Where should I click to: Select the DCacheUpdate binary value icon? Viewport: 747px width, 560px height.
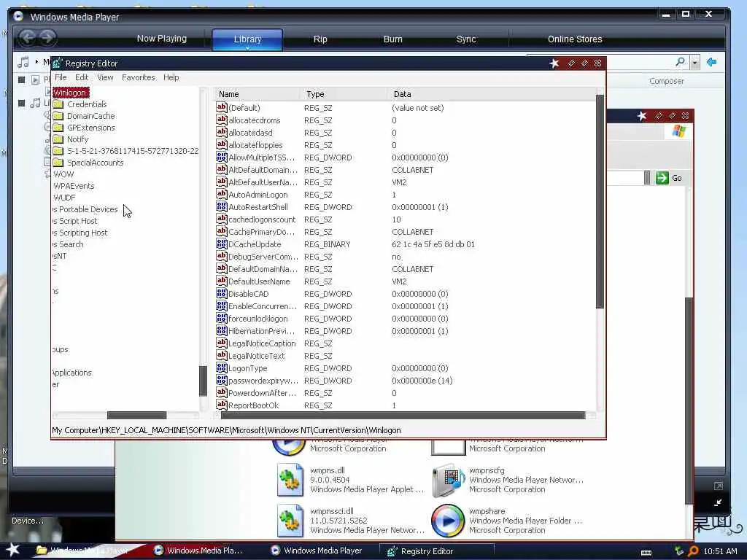coord(222,244)
